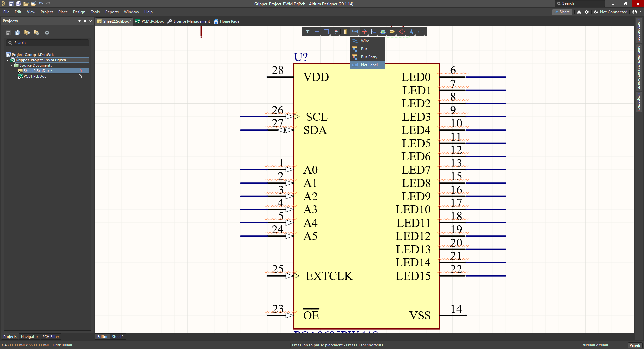Open the user account icon menu
The image size is (644, 349).
(x=636, y=12)
